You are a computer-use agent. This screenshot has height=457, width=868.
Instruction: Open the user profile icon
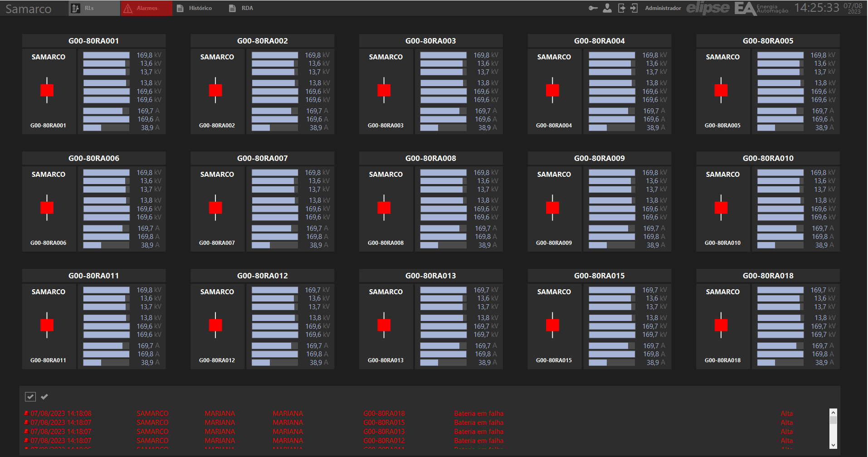tap(607, 8)
